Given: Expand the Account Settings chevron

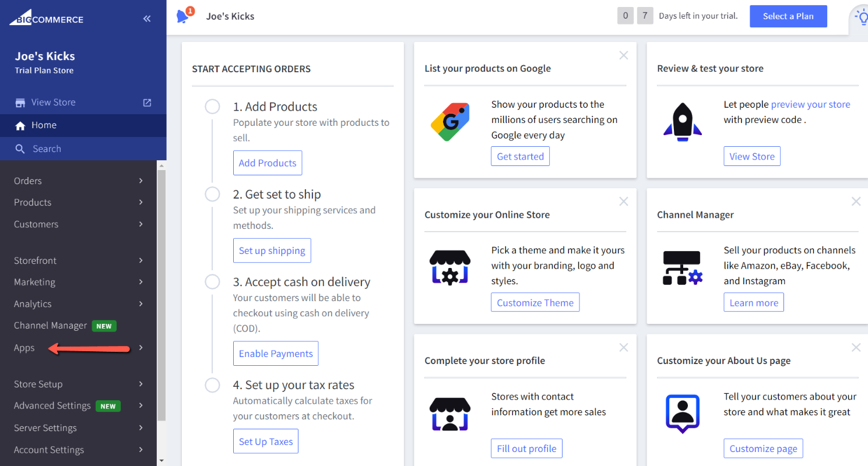Looking at the screenshot, I should [x=141, y=450].
